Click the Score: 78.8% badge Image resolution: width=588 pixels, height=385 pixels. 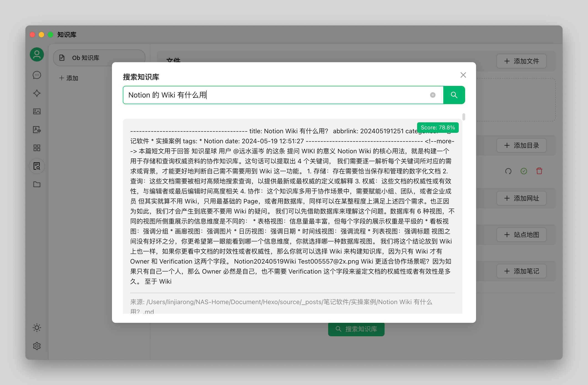pos(438,128)
